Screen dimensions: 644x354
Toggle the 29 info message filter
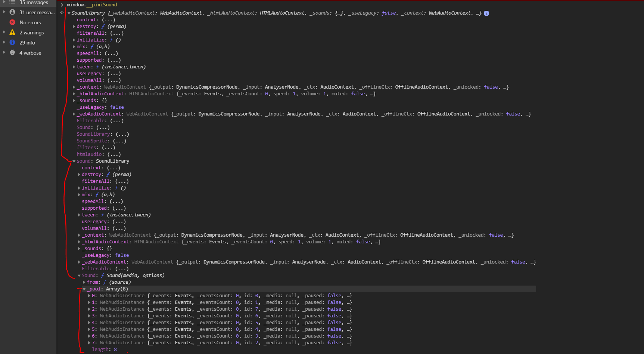pos(27,42)
